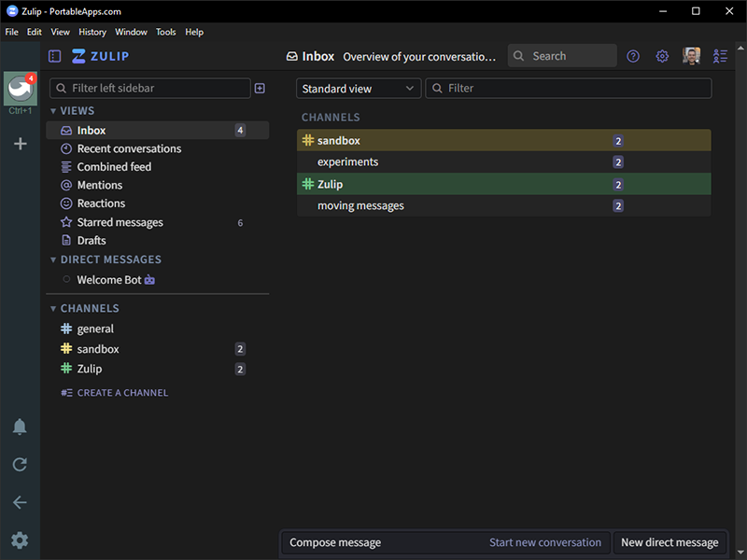Click the CREATE A CHANNEL link
This screenshot has width=747, height=560.
(121, 393)
